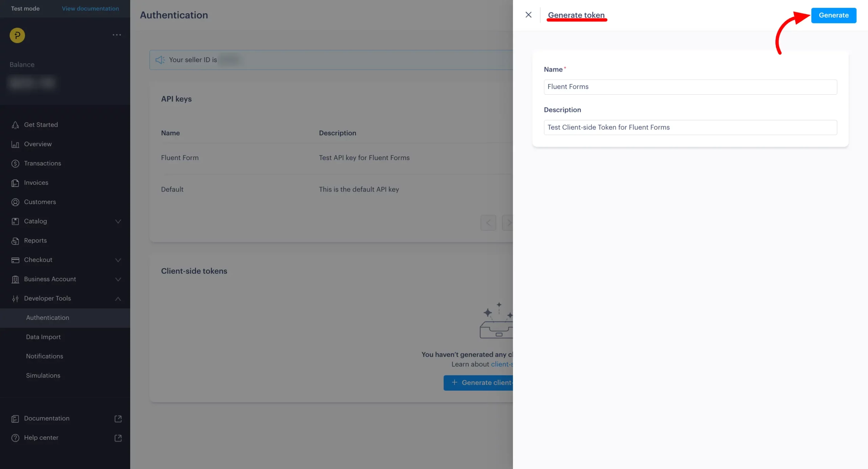
Task: Click the Invoices document icon
Action: [15, 183]
